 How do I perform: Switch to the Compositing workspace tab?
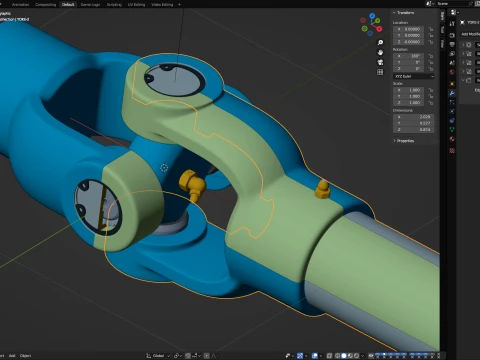click(x=46, y=5)
